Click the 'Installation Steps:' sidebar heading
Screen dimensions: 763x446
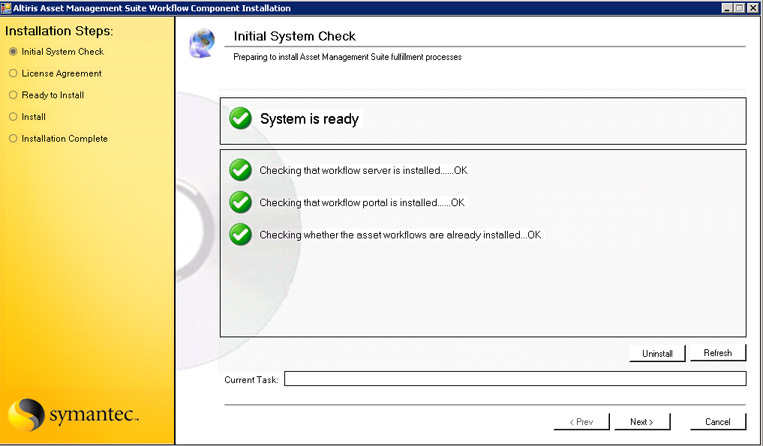click(59, 31)
